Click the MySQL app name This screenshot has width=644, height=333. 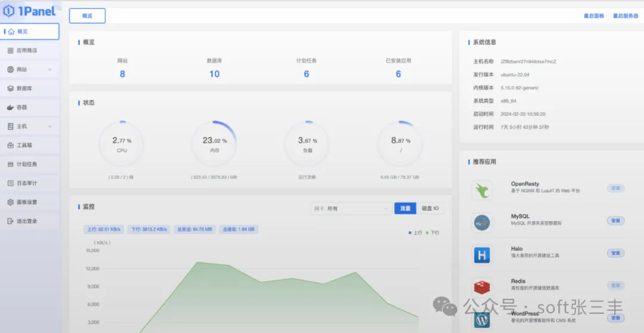520,216
